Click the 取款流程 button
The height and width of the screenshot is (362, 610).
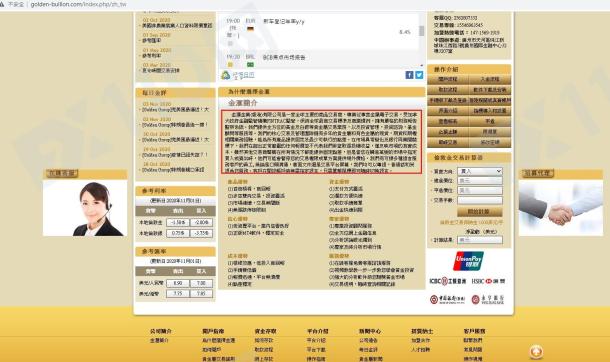(448, 90)
